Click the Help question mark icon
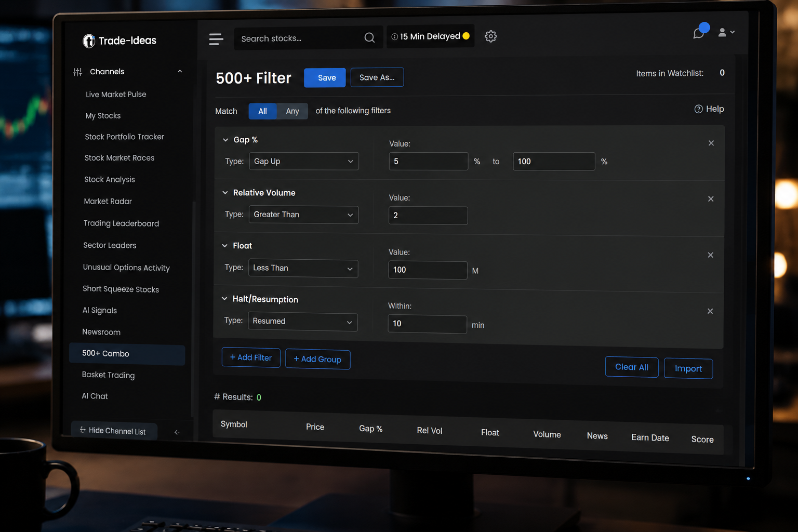This screenshot has height=532, width=798. 698,109
